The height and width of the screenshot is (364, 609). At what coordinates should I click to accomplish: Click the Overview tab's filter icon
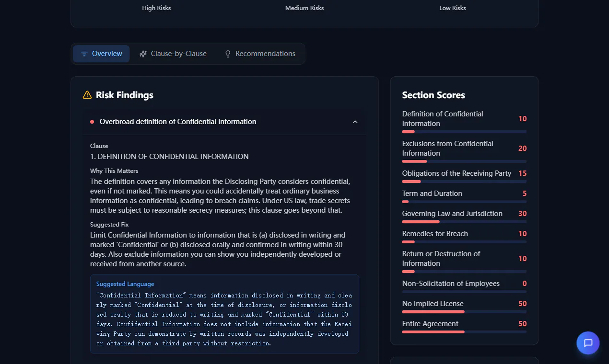click(x=84, y=54)
